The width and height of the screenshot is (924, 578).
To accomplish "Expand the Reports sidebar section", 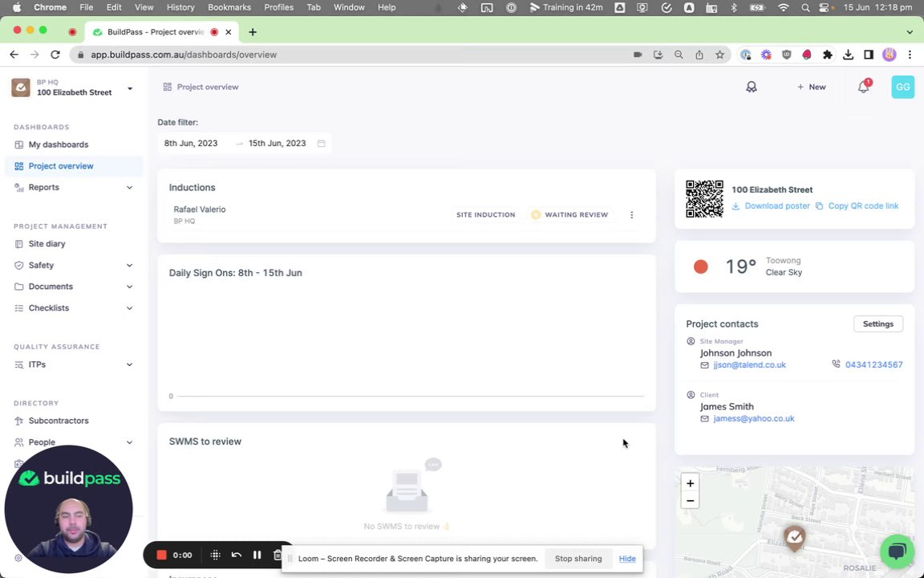I will 129,188.
